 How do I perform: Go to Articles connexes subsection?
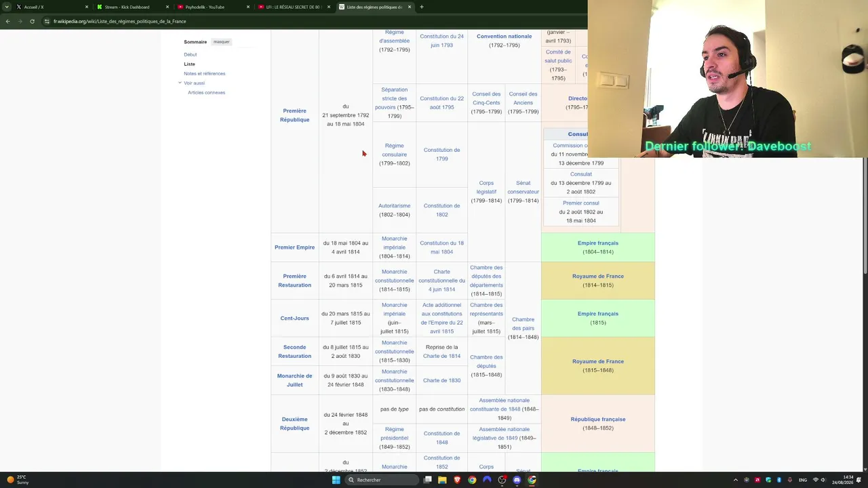(x=206, y=92)
